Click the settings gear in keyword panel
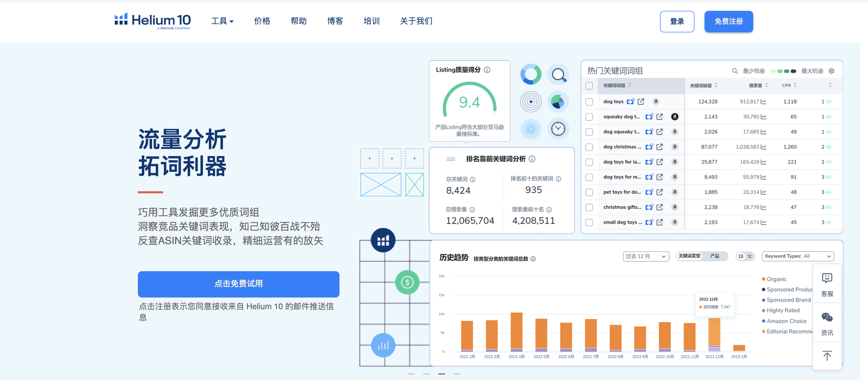 [831, 71]
